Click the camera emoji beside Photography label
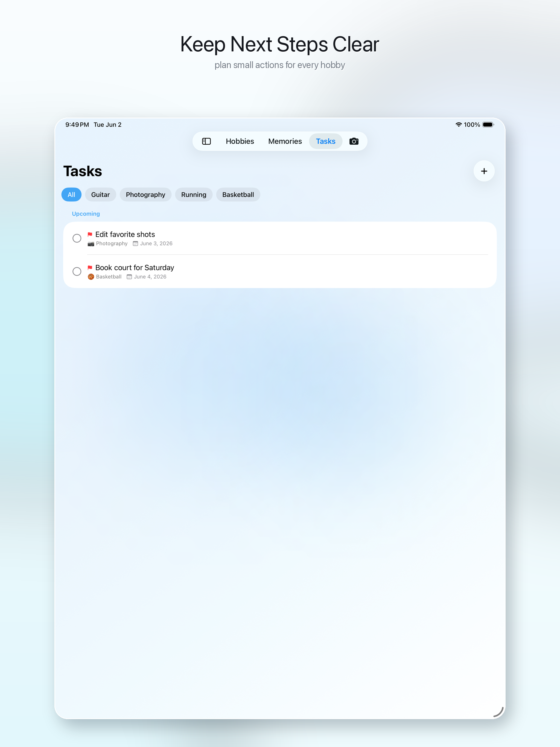This screenshot has width=560, height=747. (91, 244)
